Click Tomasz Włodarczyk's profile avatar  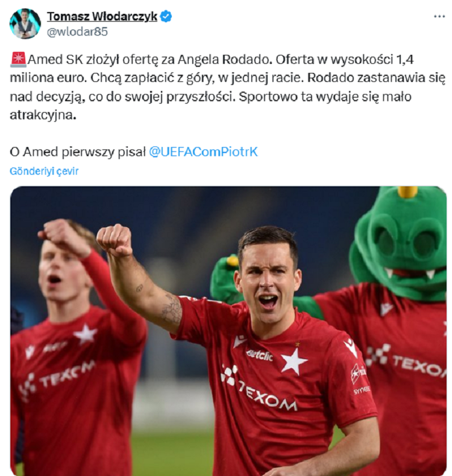tap(25, 23)
